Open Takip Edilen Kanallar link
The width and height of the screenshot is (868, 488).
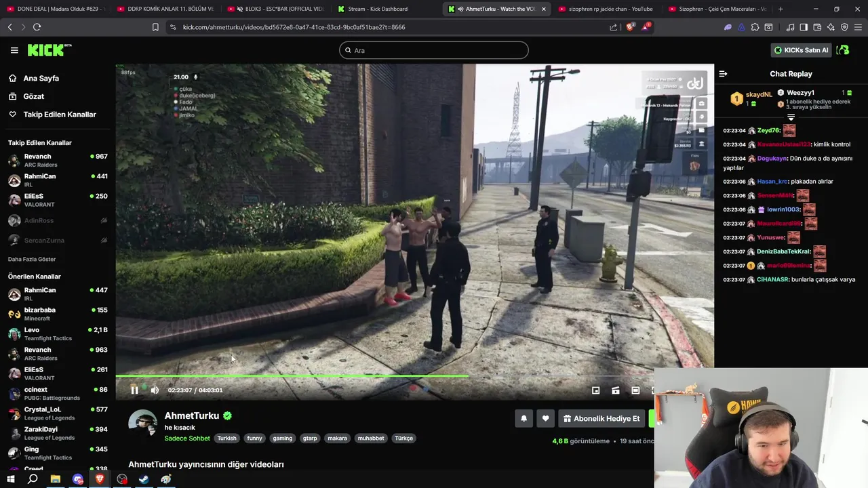pyautogui.click(x=60, y=115)
